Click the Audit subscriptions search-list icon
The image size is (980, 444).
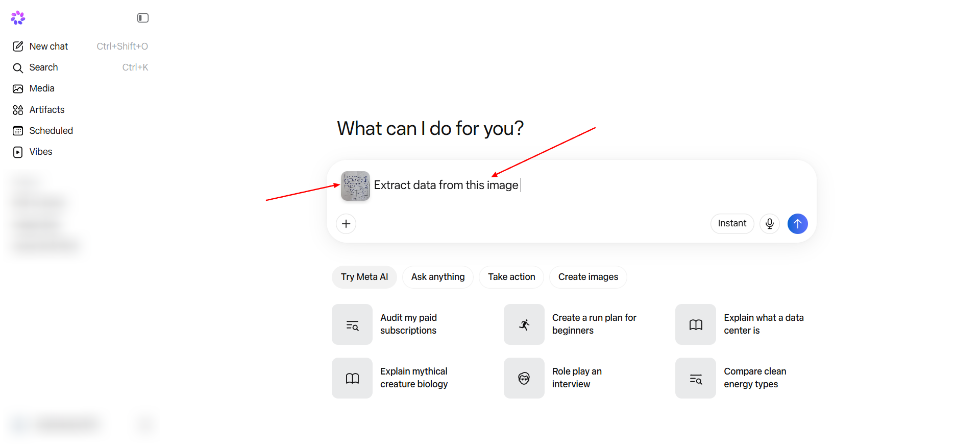(x=352, y=324)
